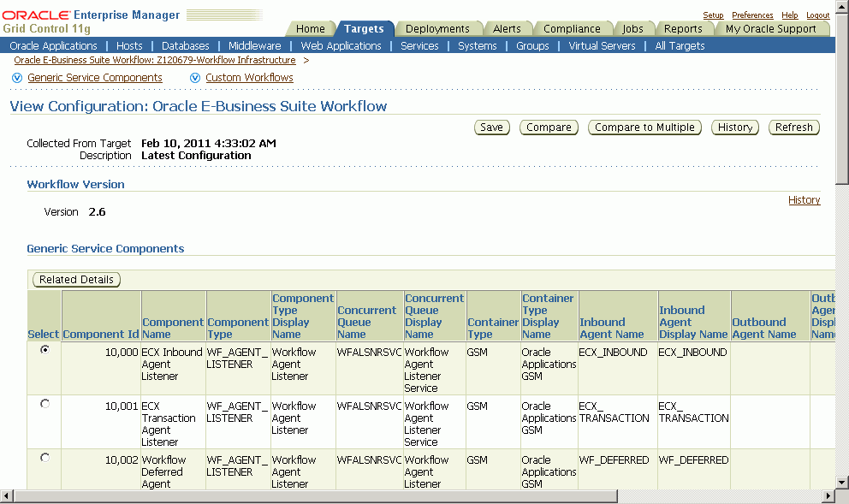Click horizontal scrollbar right arrow
Image resolution: width=849 pixels, height=504 pixels.
(828, 496)
